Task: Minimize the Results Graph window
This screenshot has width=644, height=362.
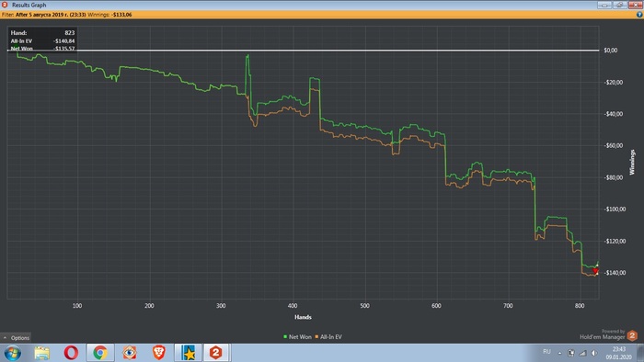Action: click(x=604, y=5)
